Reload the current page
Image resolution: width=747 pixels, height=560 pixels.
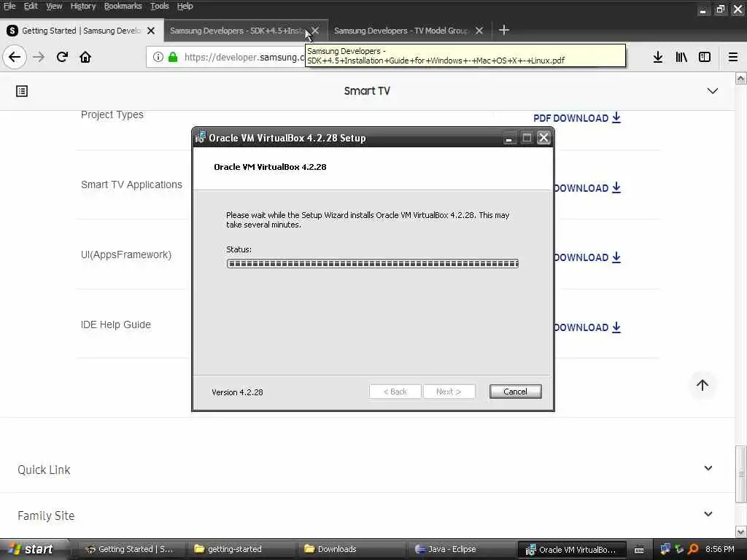pyautogui.click(x=62, y=57)
